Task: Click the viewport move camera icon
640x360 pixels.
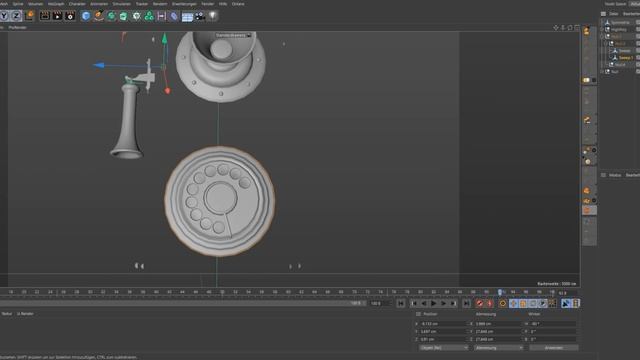Action: pos(556,27)
